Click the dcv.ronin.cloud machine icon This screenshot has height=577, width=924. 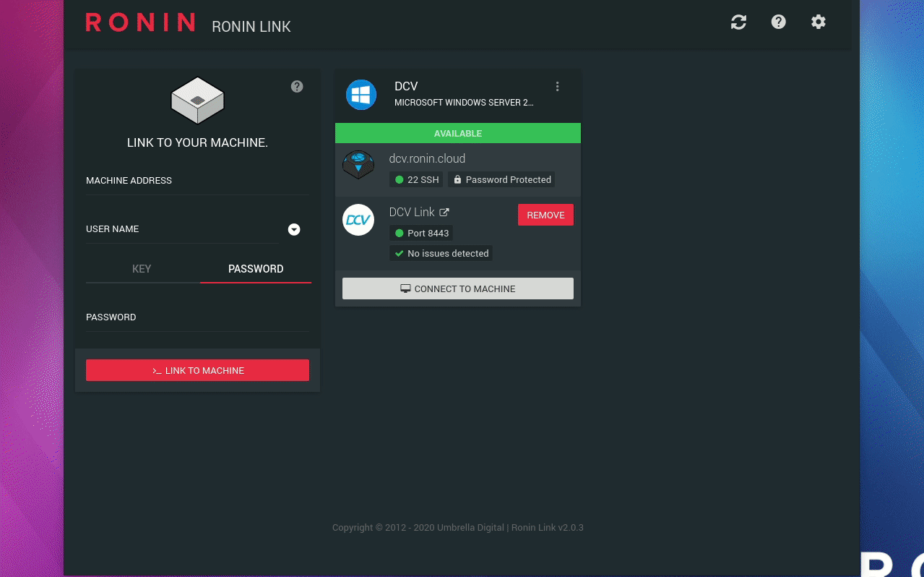point(358,165)
